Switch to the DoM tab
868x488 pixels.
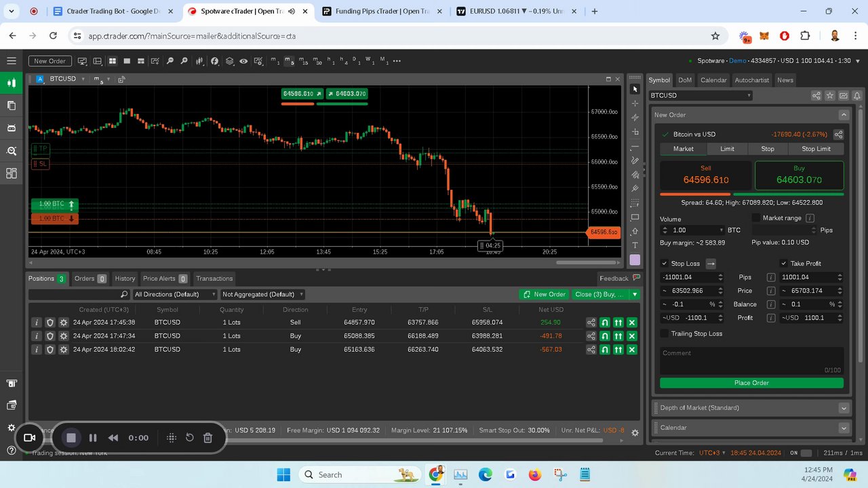(x=685, y=80)
